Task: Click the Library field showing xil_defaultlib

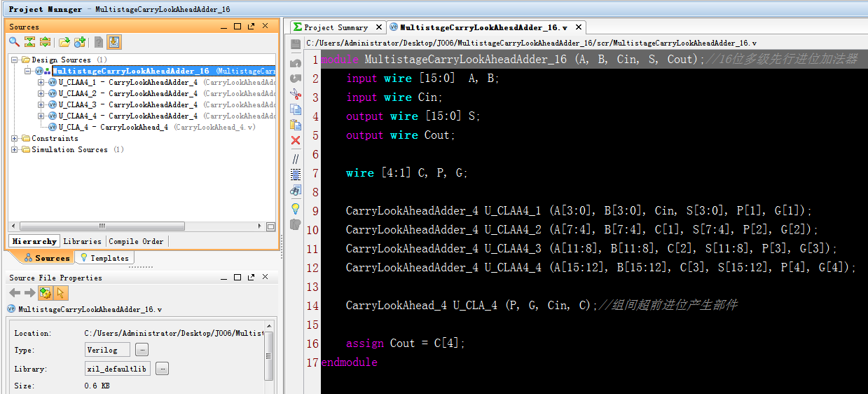Action: [117, 369]
